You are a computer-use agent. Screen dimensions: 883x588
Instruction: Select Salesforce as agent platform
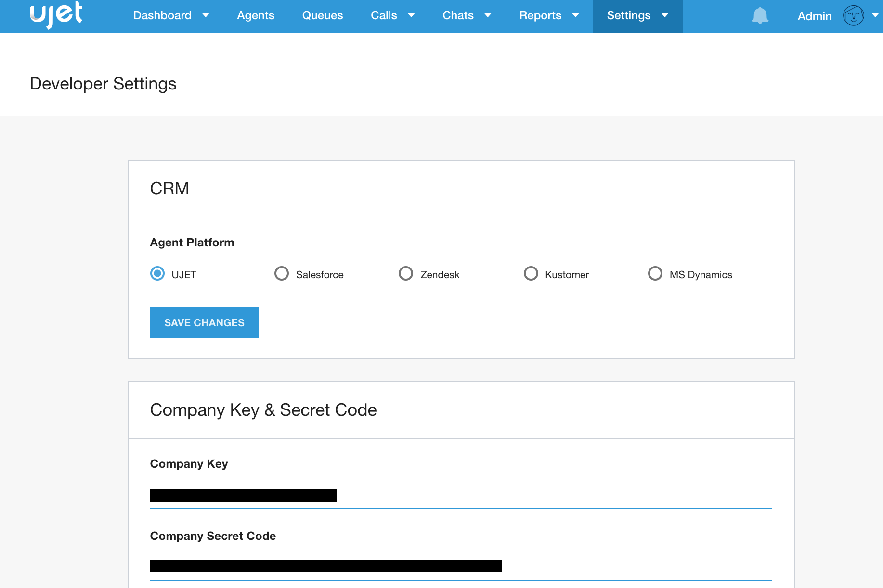click(282, 274)
